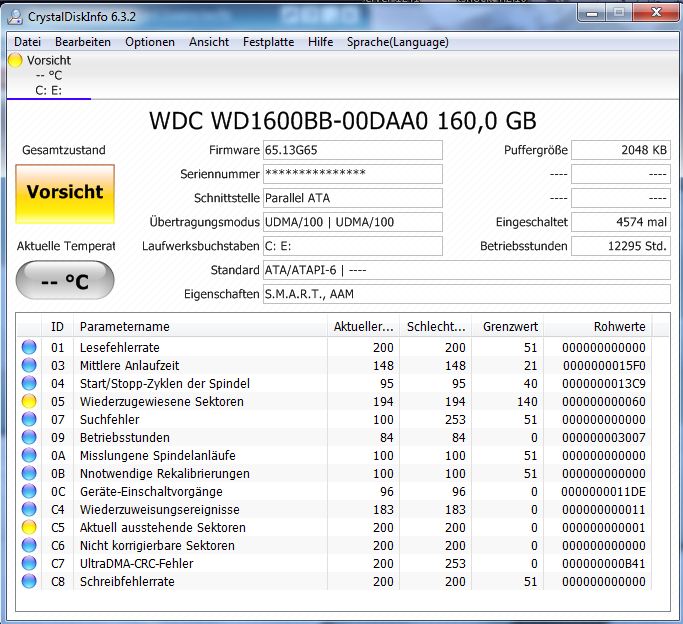683x624 pixels.
Task: Open the Sprache(Language) menu
Action: pyautogui.click(x=398, y=42)
